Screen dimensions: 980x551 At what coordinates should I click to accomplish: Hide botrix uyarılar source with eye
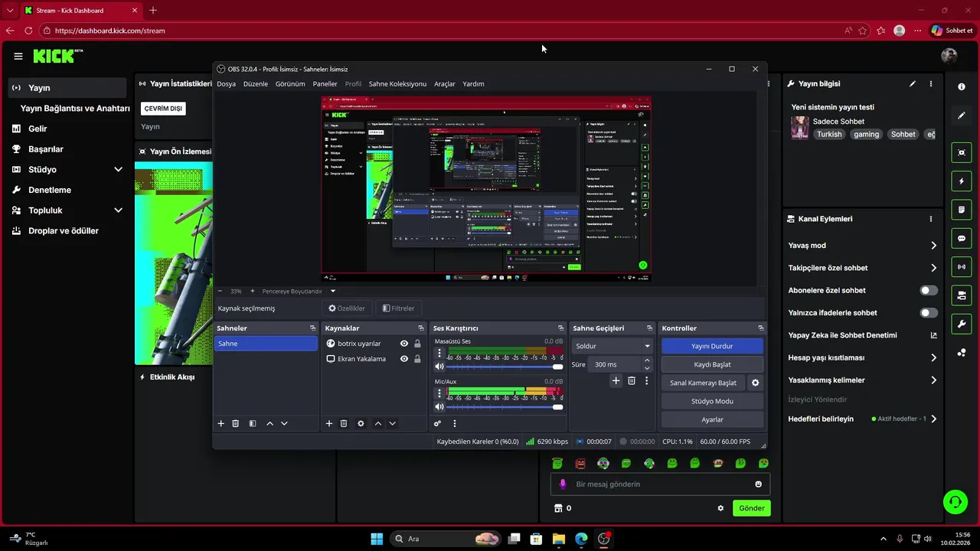[404, 344]
